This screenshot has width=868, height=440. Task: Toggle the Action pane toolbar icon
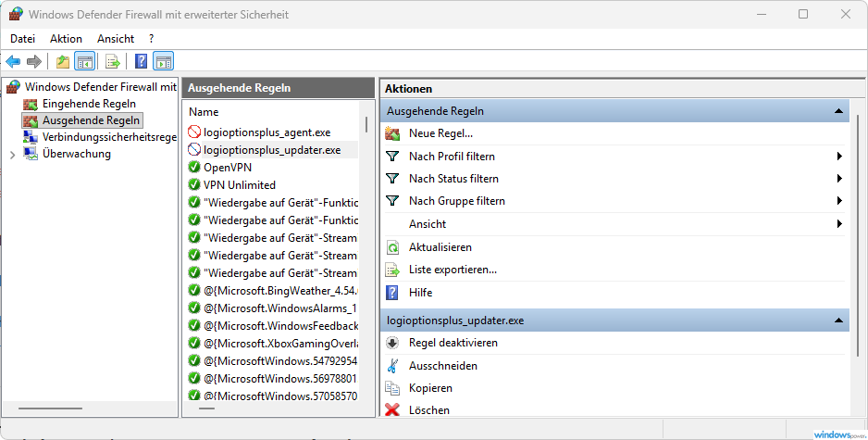(x=163, y=61)
